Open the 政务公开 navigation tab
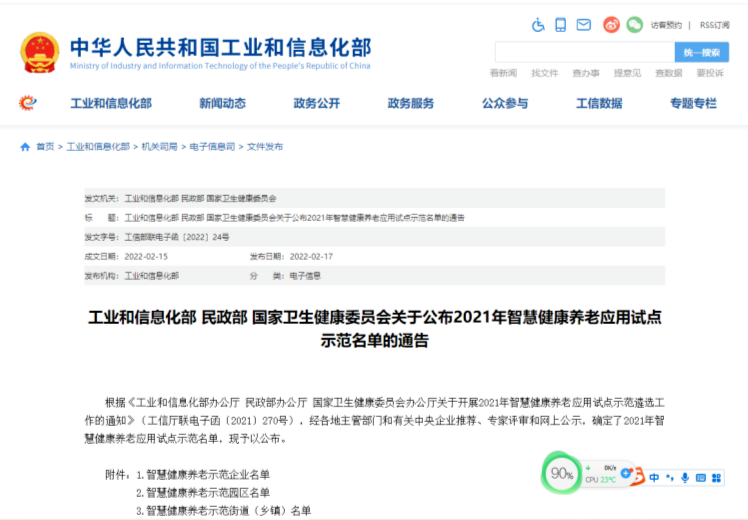748x520 pixels. [x=316, y=103]
